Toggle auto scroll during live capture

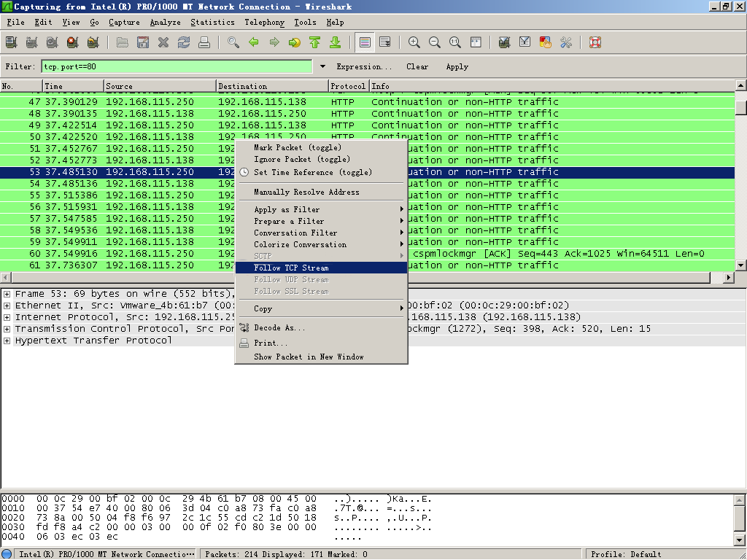tap(385, 42)
